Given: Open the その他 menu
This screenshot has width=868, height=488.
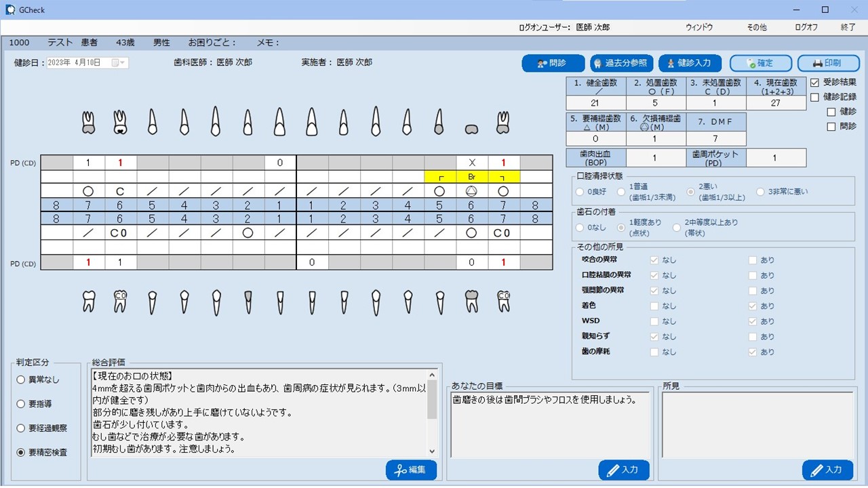Looking at the screenshot, I should point(756,27).
